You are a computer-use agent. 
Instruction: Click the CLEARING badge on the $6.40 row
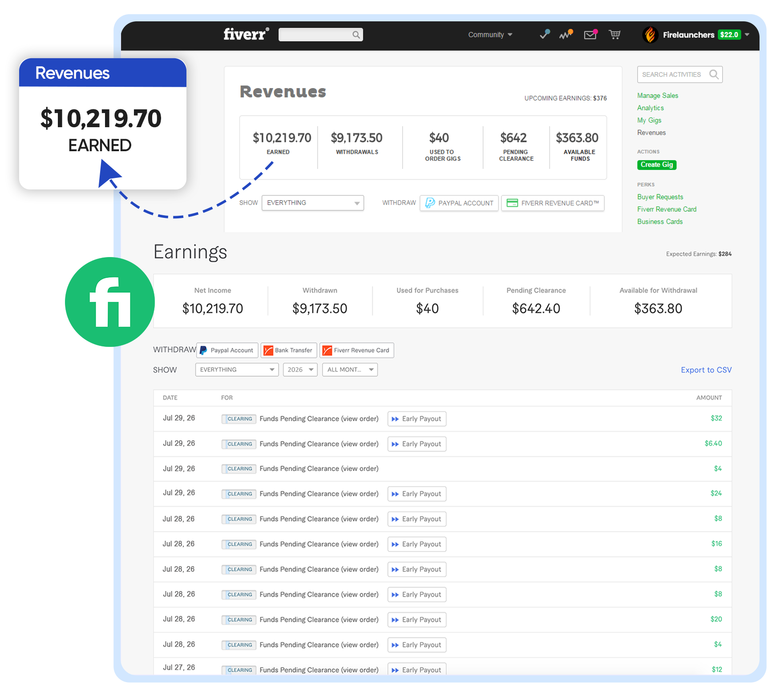point(239,444)
